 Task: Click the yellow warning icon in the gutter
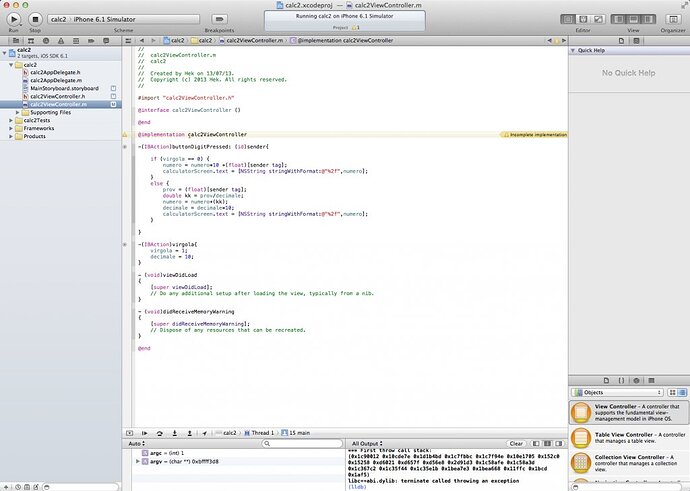pyautogui.click(x=125, y=133)
